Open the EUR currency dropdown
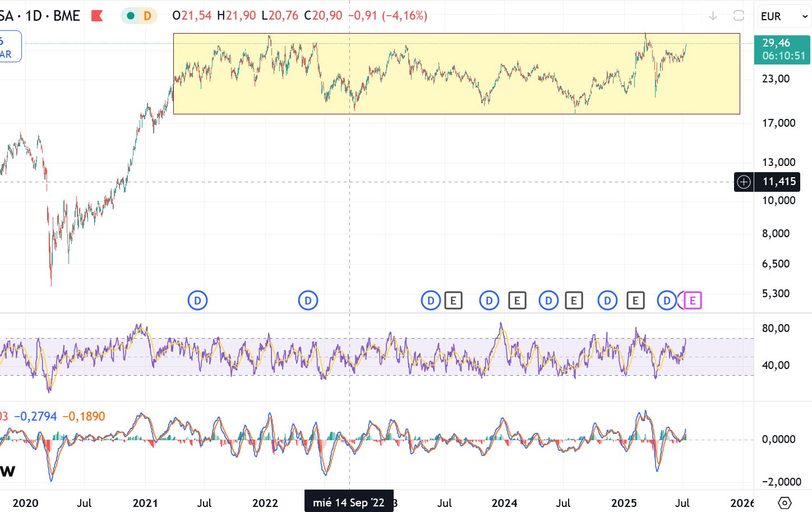Image resolution: width=812 pixels, height=512 pixels. point(784,16)
